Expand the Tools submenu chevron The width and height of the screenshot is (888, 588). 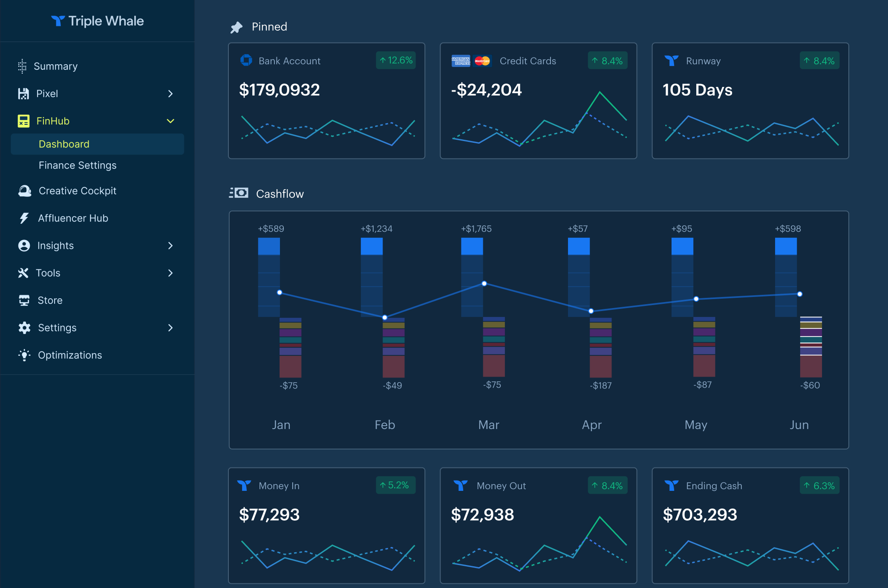click(170, 273)
